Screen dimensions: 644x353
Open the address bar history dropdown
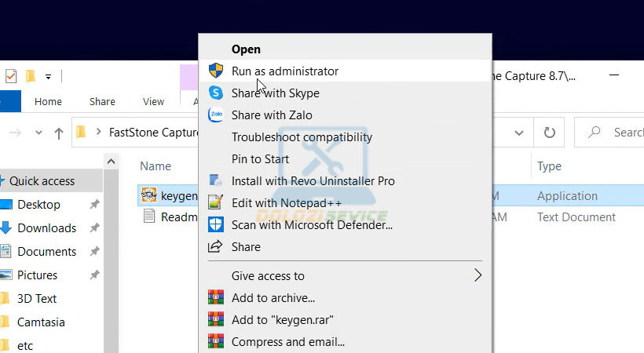518,133
